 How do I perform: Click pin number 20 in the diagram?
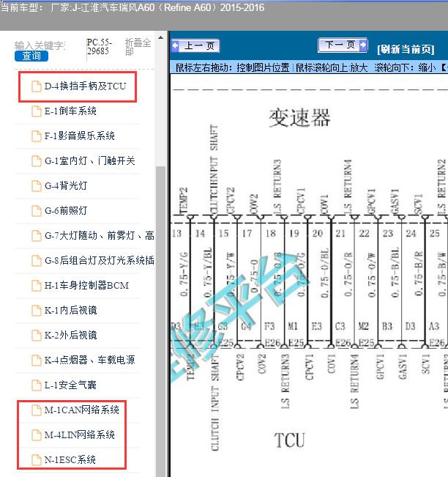point(317,233)
